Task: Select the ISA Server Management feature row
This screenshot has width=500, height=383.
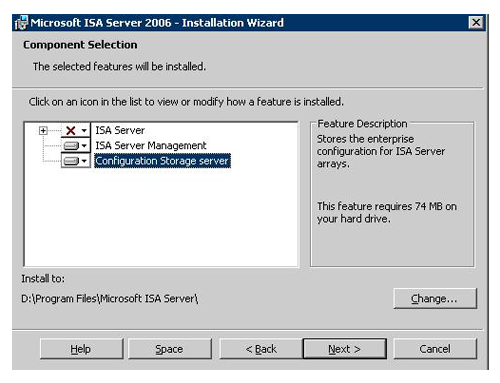Action: 151,145
